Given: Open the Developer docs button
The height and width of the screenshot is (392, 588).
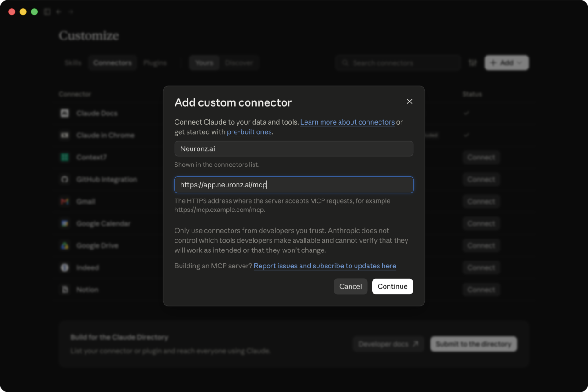Looking at the screenshot, I should point(389,344).
